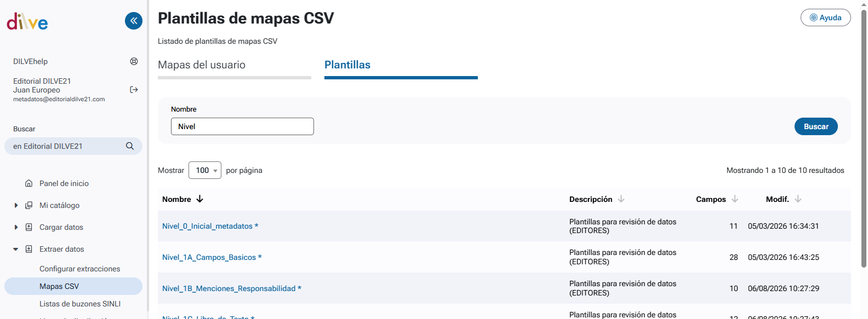Open Nivel_1A_Campos_Basicos template link

tap(212, 257)
